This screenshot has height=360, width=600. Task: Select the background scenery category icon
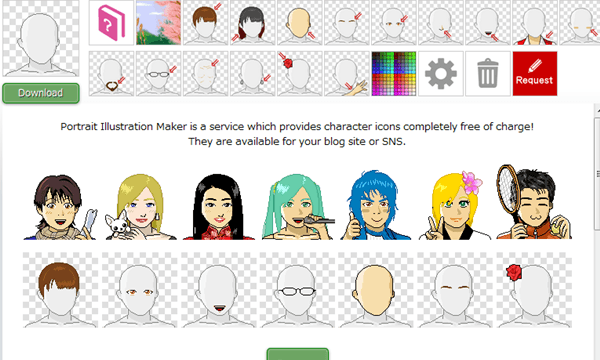point(158,23)
